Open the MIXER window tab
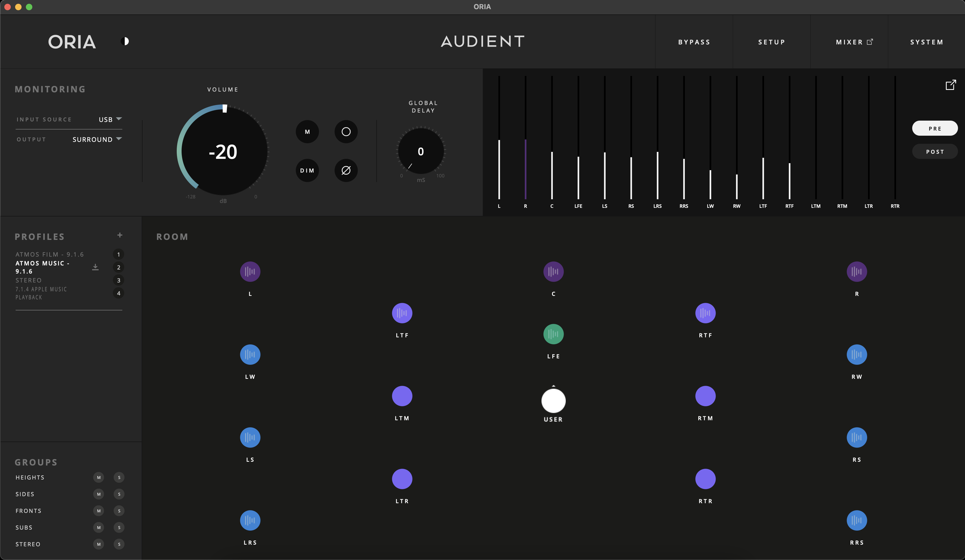The height and width of the screenshot is (560, 965). click(x=849, y=42)
